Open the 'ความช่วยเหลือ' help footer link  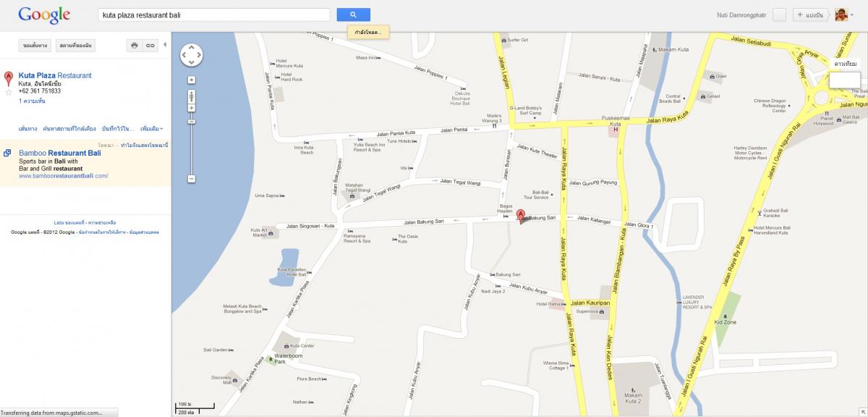coord(103,222)
